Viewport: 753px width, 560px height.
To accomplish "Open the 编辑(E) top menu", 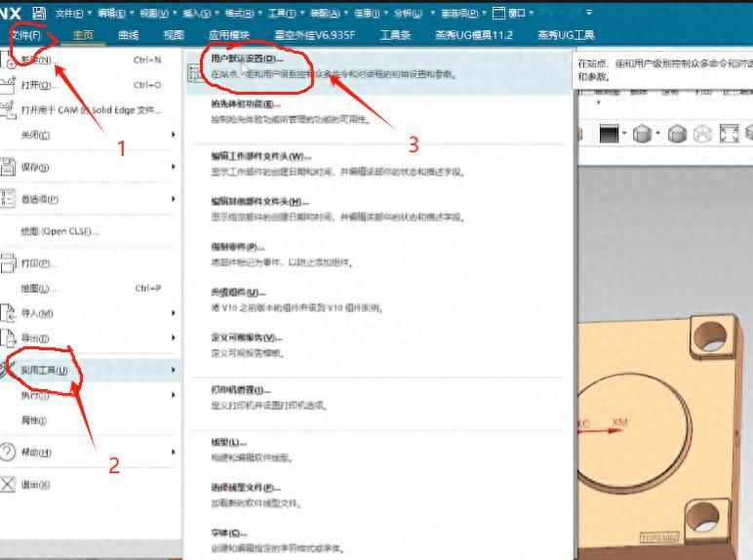I will click(111, 14).
